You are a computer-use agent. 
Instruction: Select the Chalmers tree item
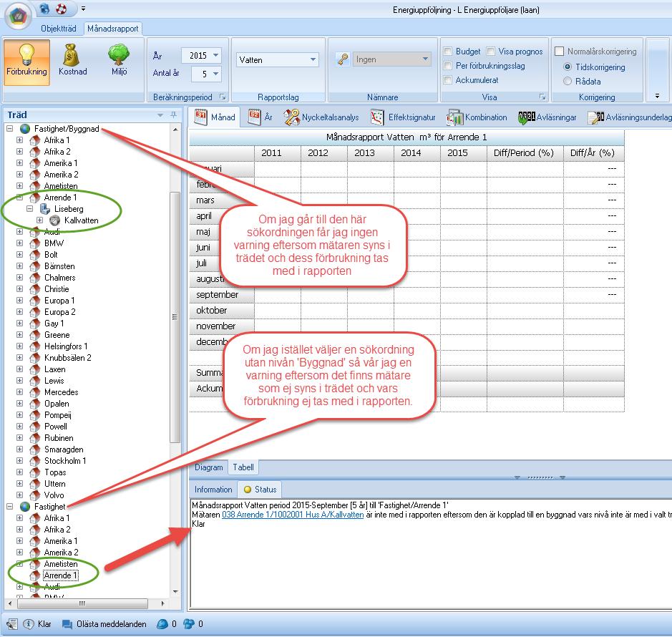click(59, 278)
